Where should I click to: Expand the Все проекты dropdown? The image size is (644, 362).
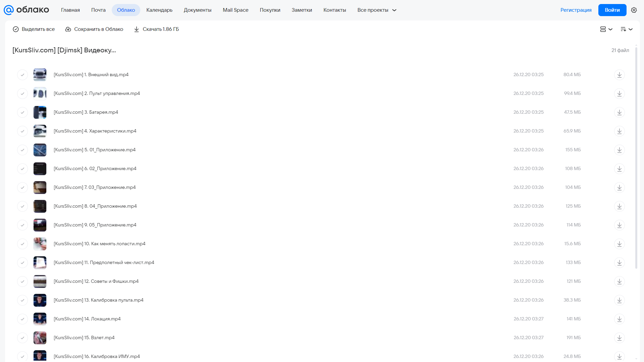click(x=377, y=10)
